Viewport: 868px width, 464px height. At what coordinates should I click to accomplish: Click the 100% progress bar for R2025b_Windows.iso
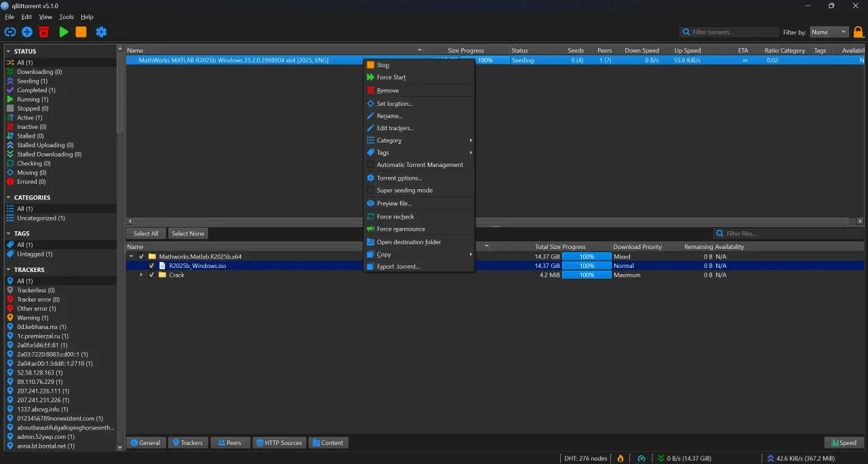click(587, 266)
